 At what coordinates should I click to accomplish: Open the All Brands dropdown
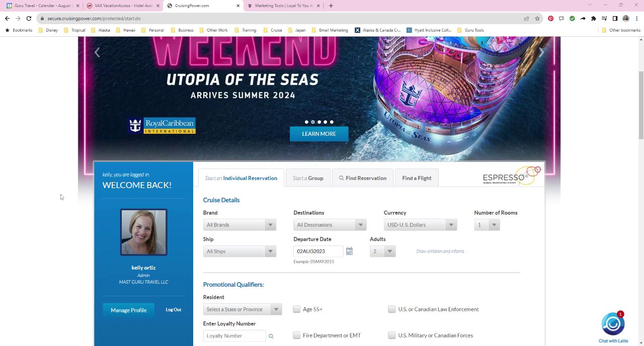point(239,225)
